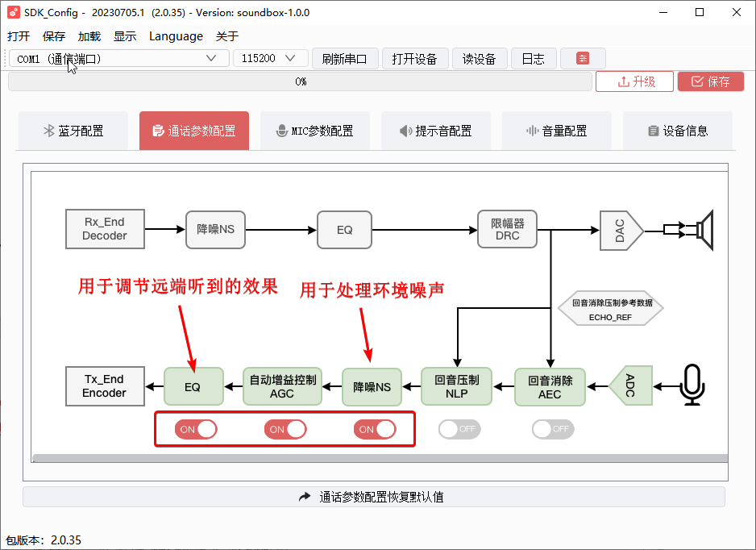Click the Rx_End Decoder block

coord(105,229)
